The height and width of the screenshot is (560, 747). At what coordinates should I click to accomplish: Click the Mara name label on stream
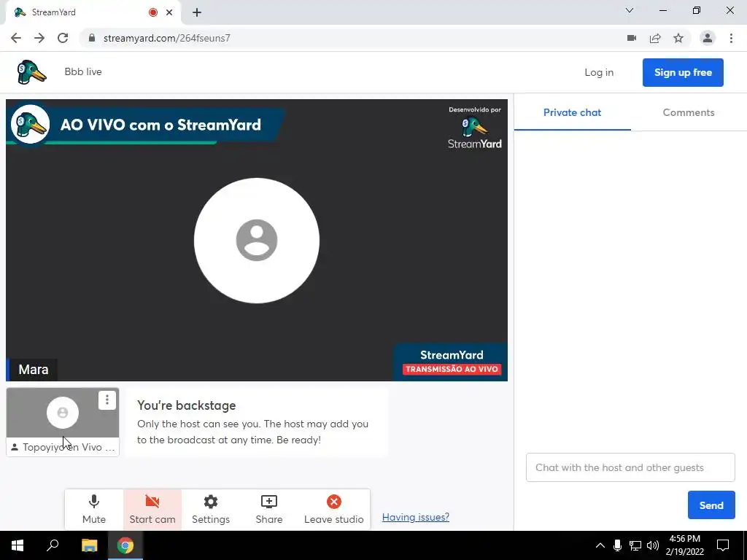34,370
